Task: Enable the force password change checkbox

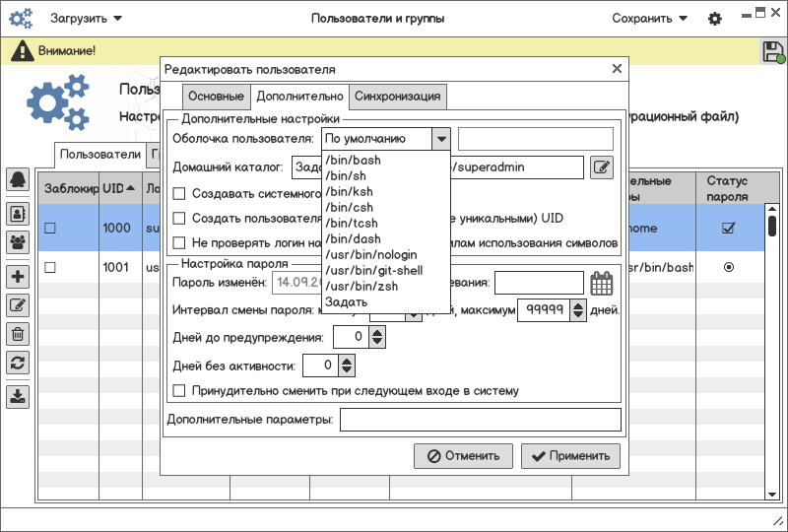Action: click(179, 391)
